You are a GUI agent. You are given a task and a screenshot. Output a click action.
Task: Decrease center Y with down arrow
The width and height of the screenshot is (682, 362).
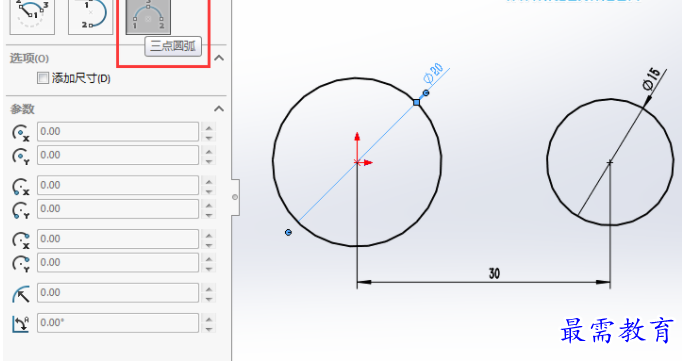coord(209,161)
